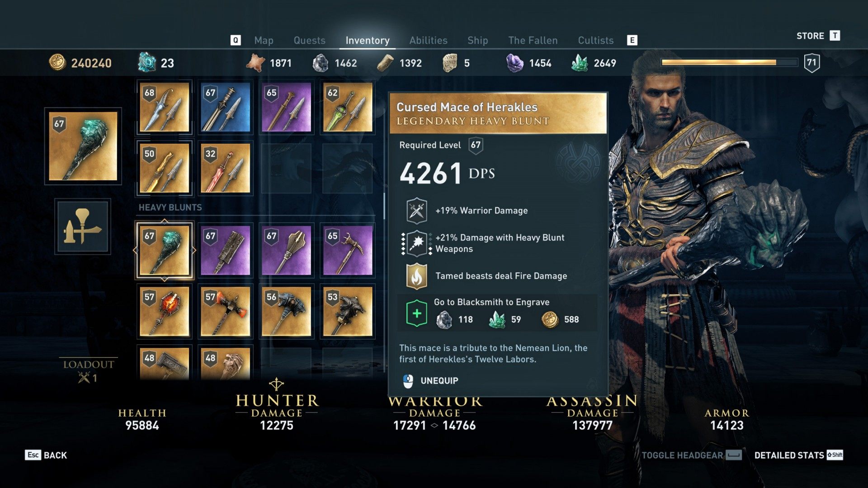Click the experience progress bar
The width and height of the screenshot is (868, 488).
coord(729,62)
